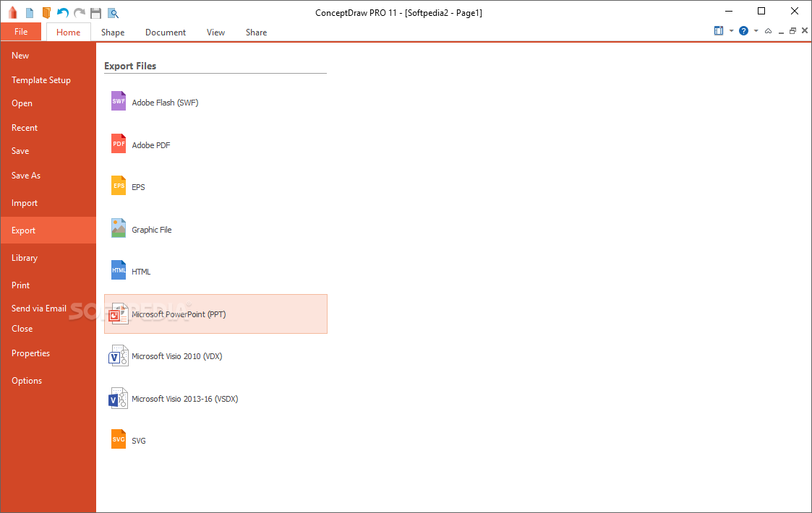Click the New document icon in quick access bar
This screenshot has height=513, width=812.
(x=30, y=13)
